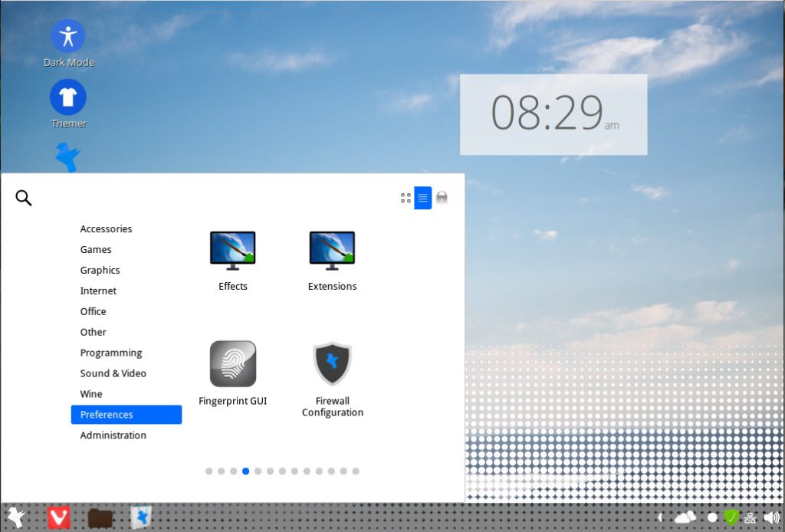Click the start menu bird button
The height and width of the screenshot is (532, 785).
[x=15, y=517]
